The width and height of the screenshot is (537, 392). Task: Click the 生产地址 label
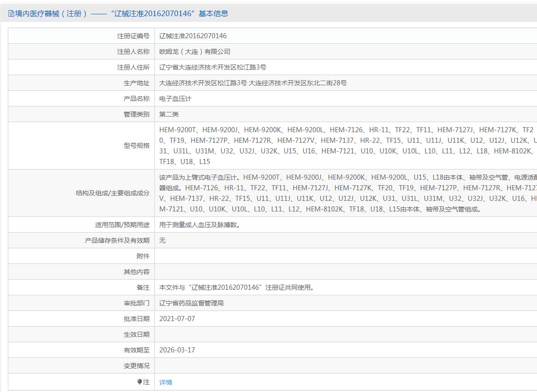[x=136, y=83]
